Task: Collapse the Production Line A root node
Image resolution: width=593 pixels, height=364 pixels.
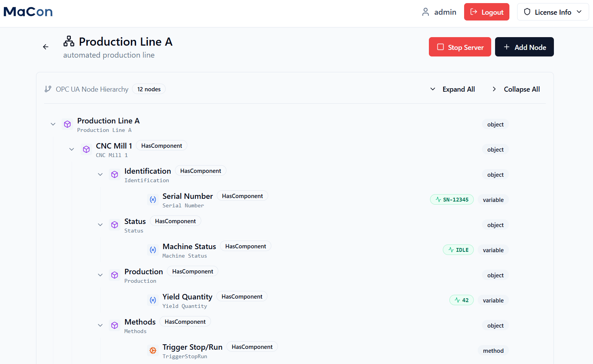Action: (53, 124)
